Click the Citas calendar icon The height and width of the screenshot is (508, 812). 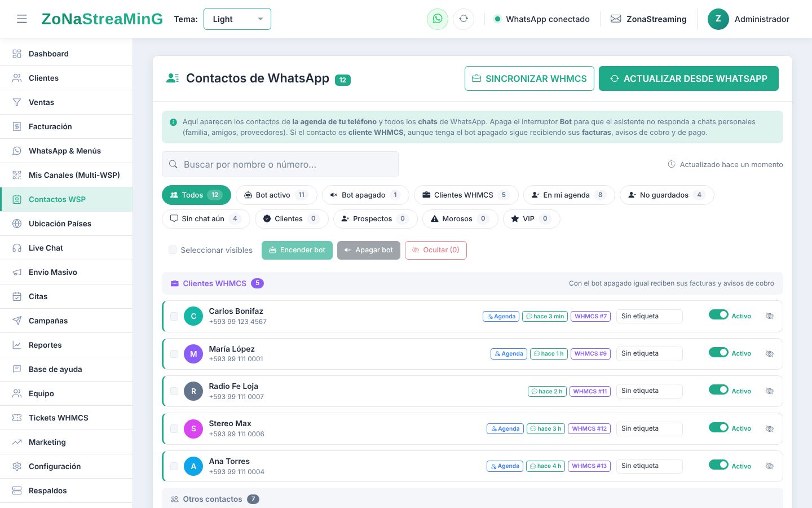click(x=17, y=296)
